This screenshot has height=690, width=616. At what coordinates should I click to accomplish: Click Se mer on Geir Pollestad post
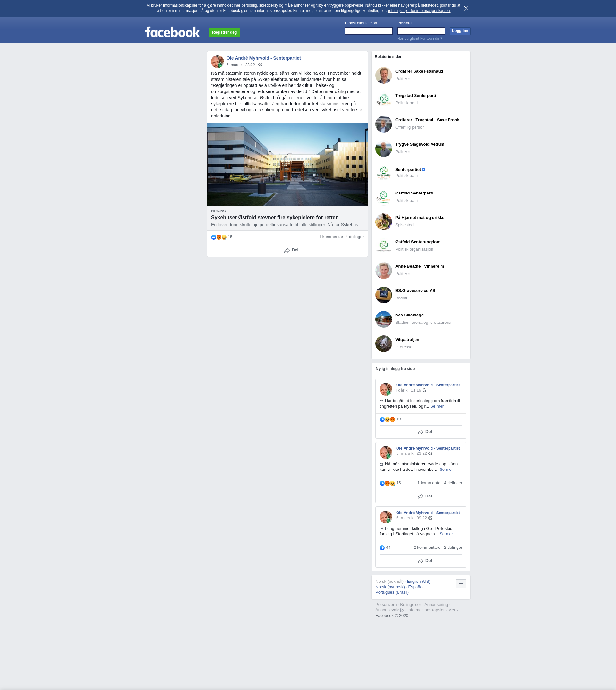click(446, 534)
